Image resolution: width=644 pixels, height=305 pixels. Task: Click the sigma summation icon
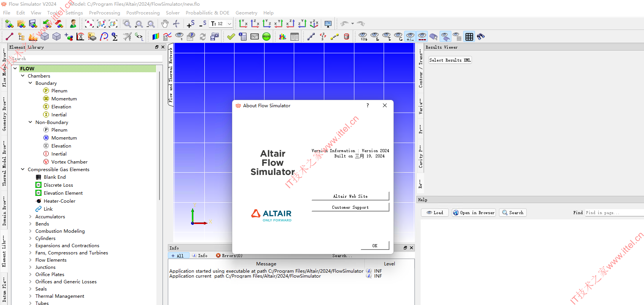[115, 37]
